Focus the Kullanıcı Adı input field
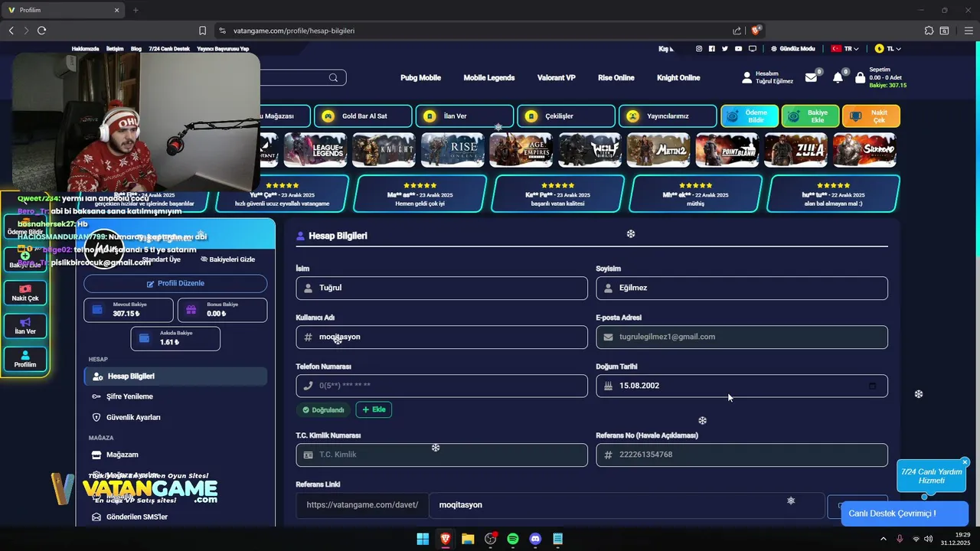This screenshot has width=980, height=551. pyautogui.click(x=442, y=337)
